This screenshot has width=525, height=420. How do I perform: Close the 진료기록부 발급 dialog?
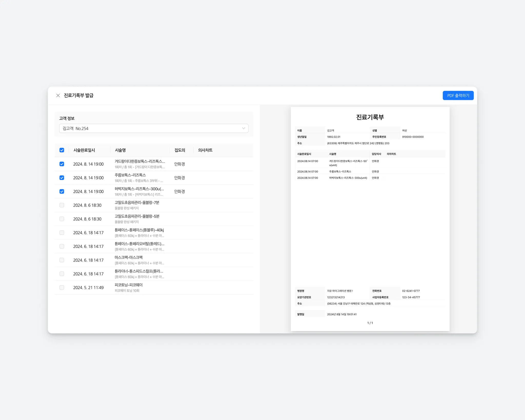click(x=58, y=95)
